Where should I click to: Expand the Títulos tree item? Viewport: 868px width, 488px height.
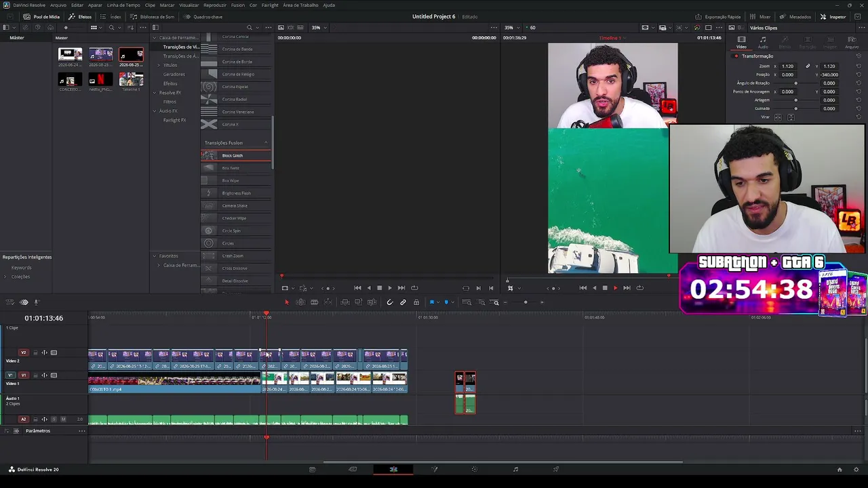coord(159,65)
